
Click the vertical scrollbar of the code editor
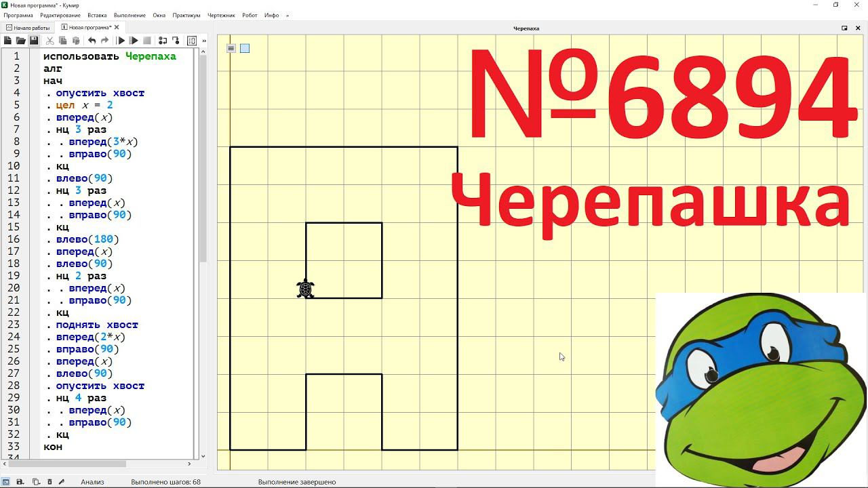[203, 254]
